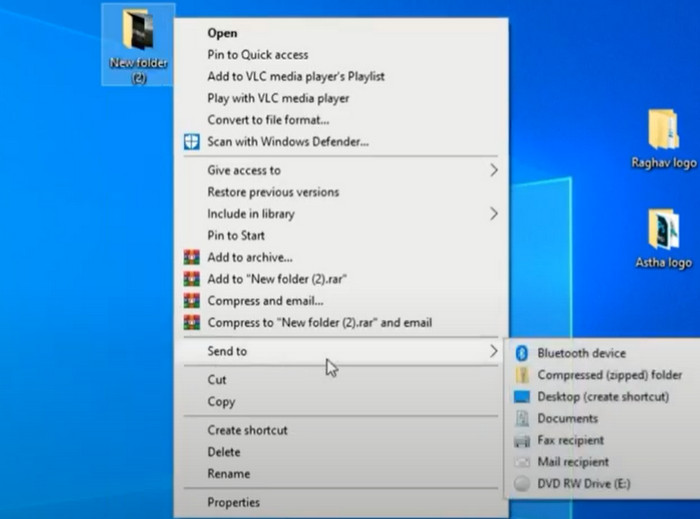Screen dimensions: 700x519
Task: Expand the Send to submenu arrow
Action: point(493,351)
